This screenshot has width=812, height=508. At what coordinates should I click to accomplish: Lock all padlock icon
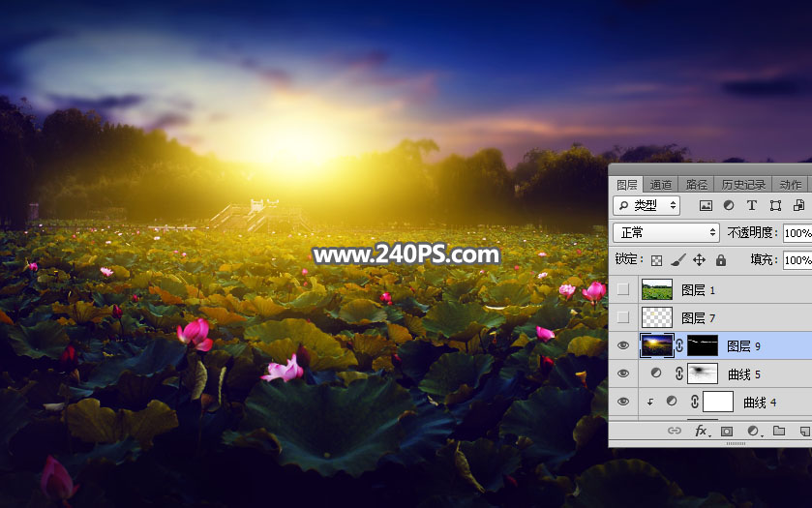point(721,260)
